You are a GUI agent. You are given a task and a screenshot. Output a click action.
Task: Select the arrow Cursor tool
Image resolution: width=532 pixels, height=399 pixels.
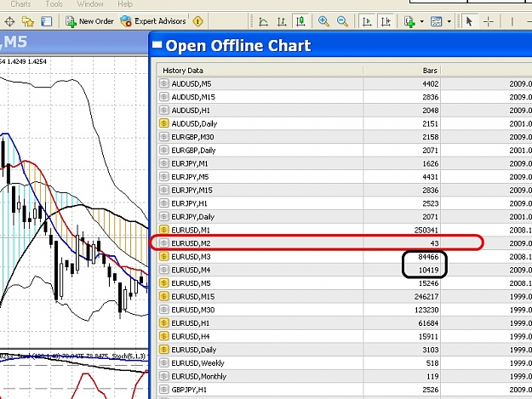click(469, 21)
